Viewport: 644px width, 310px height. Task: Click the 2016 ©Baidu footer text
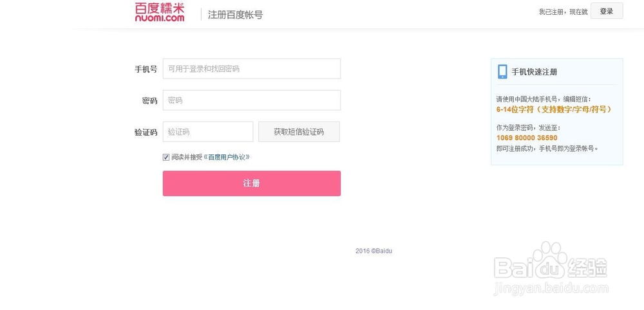point(374,251)
